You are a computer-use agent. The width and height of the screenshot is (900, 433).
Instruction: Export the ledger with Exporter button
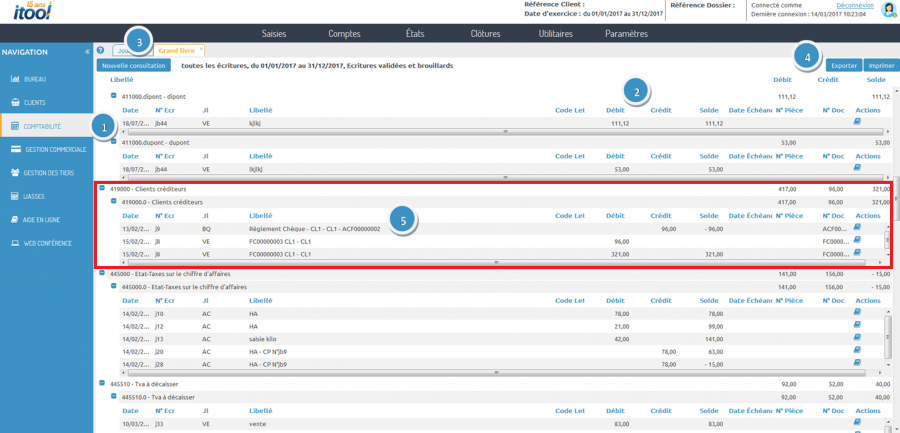click(x=843, y=64)
